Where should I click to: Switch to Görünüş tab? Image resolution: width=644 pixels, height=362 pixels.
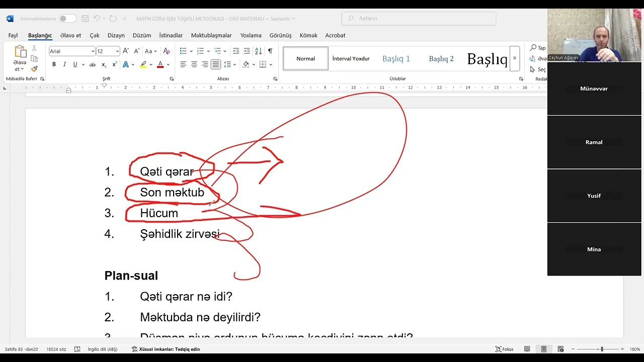pos(280,35)
